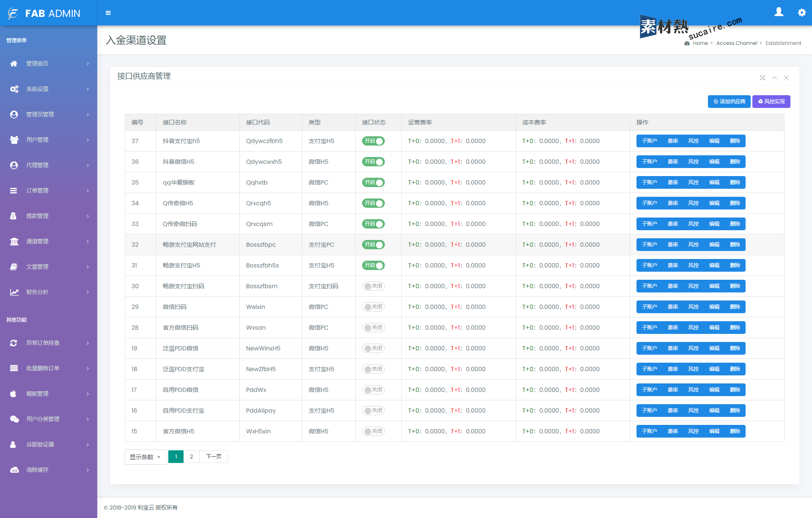Collapse the 接口供应商管理 panel with the up chevron
This screenshot has width=812, height=518.
774,78
